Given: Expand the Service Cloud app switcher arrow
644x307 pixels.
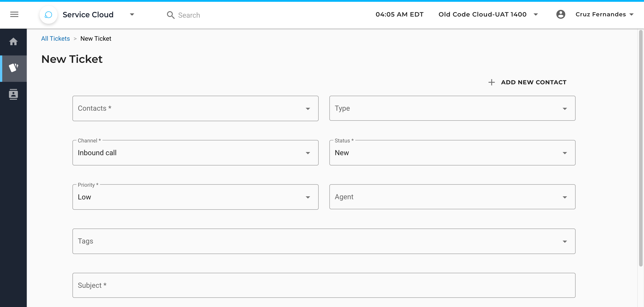Looking at the screenshot, I should pos(132,15).
